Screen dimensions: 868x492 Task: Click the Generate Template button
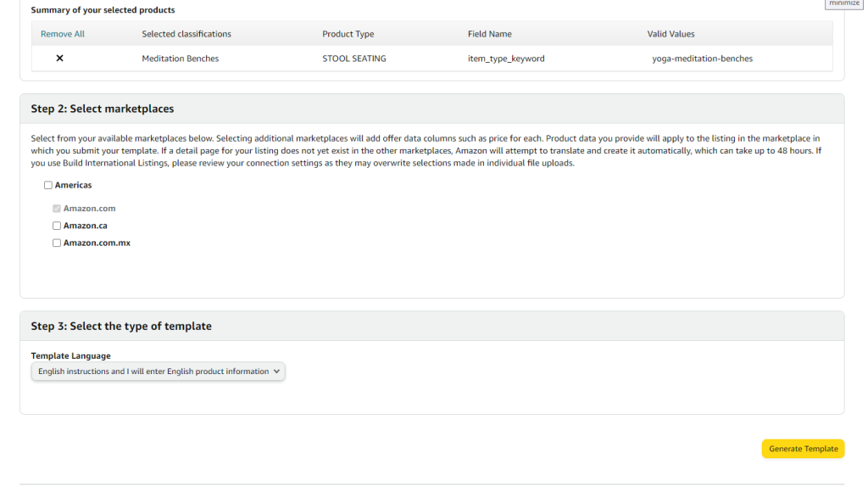pyautogui.click(x=803, y=449)
